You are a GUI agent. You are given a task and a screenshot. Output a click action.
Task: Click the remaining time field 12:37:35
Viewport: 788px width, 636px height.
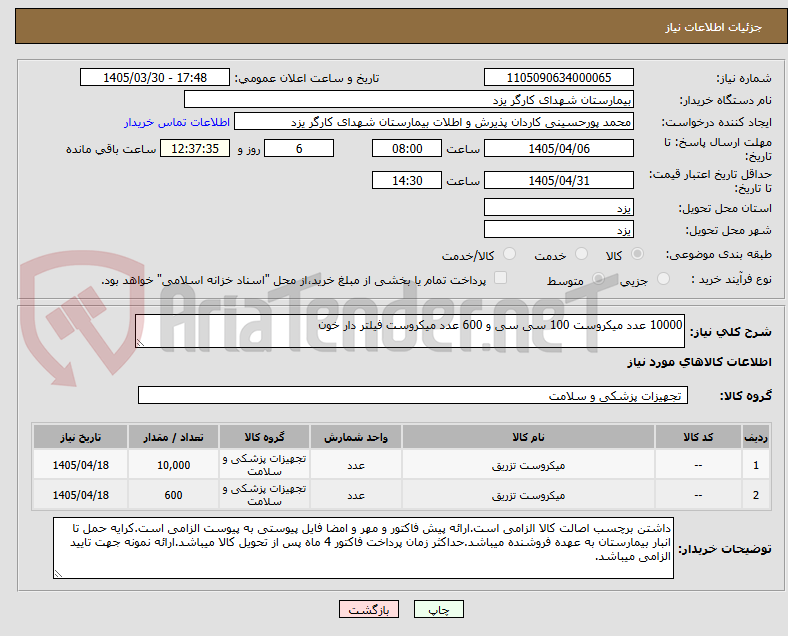pyautogui.click(x=195, y=149)
